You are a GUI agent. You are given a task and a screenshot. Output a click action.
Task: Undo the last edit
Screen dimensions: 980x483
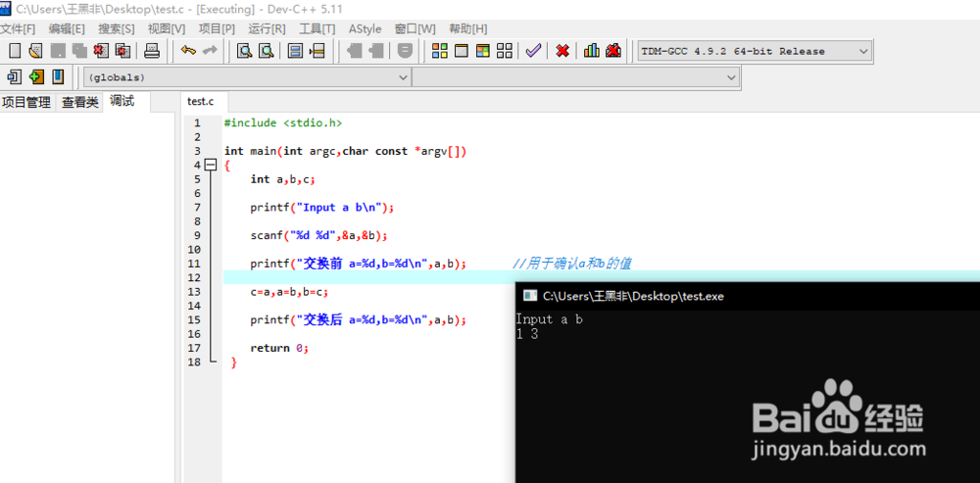click(x=188, y=51)
